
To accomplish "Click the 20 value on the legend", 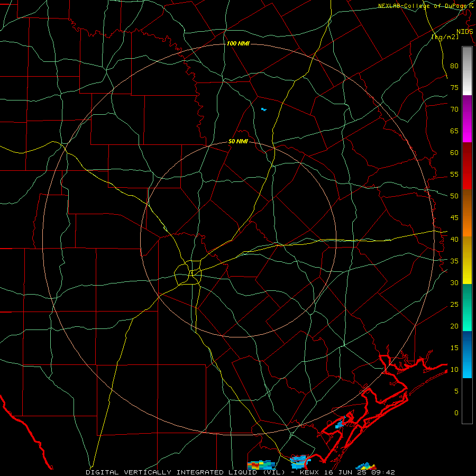I will click(x=454, y=326).
